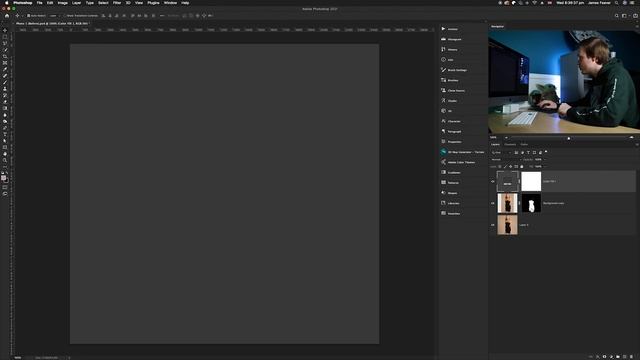This screenshot has width=640, height=360.
Task: Switch to the Paths tab
Action: point(524,144)
